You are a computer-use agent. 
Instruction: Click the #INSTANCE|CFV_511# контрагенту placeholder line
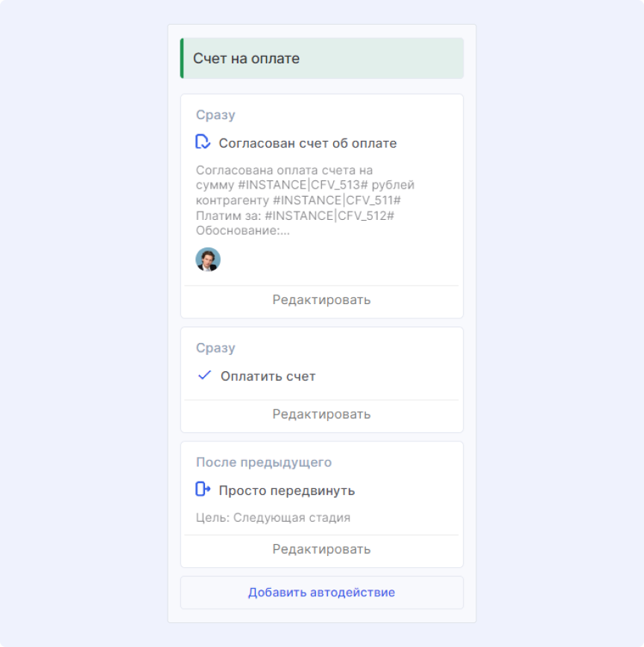coord(298,201)
